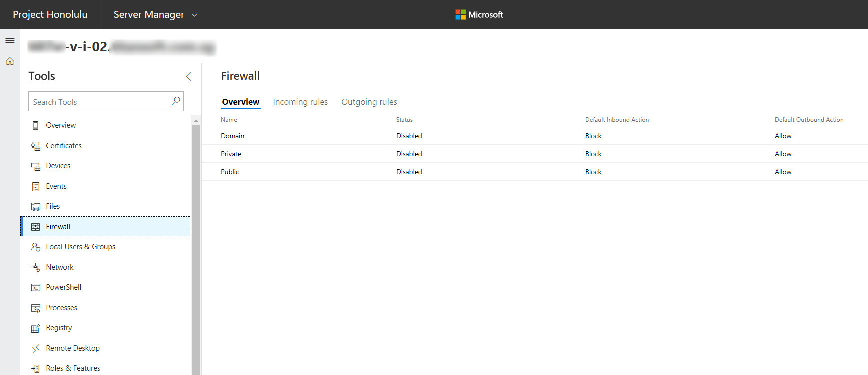The width and height of the screenshot is (868, 375).
Task: Click the home icon in left rail
Action: coord(10,61)
